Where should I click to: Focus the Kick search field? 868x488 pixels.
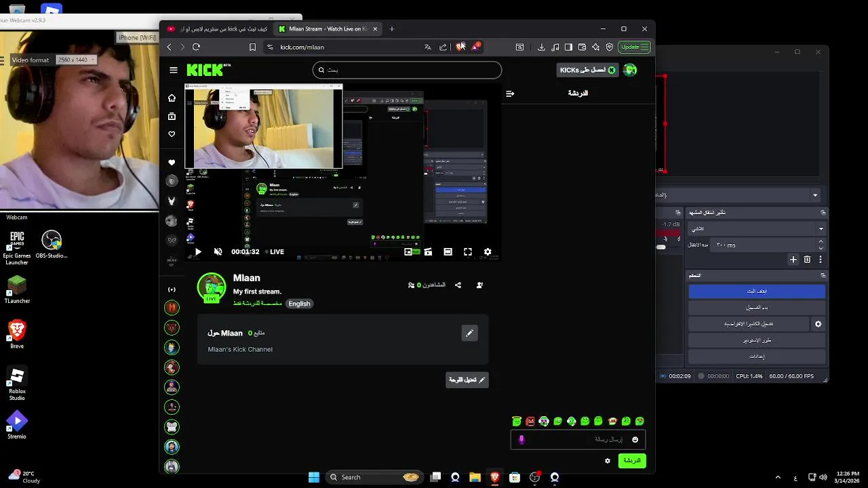tap(407, 70)
